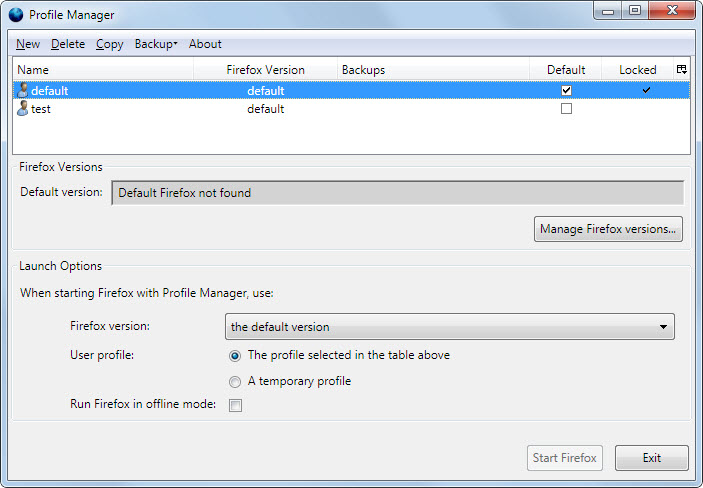Uncheck Default checkbox for default profile
Image resolution: width=703 pixels, height=488 pixels.
(x=566, y=90)
